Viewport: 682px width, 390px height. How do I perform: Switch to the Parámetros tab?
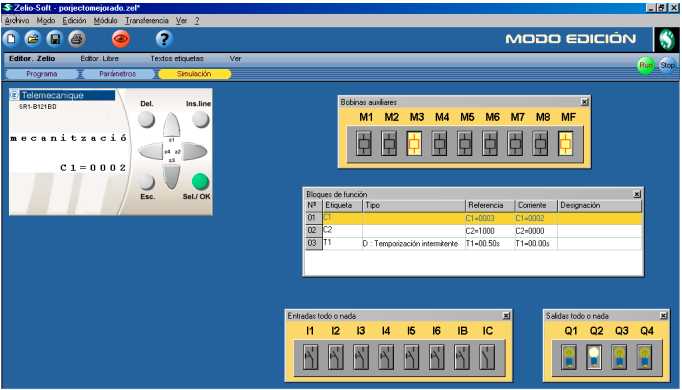tap(117, 74)
